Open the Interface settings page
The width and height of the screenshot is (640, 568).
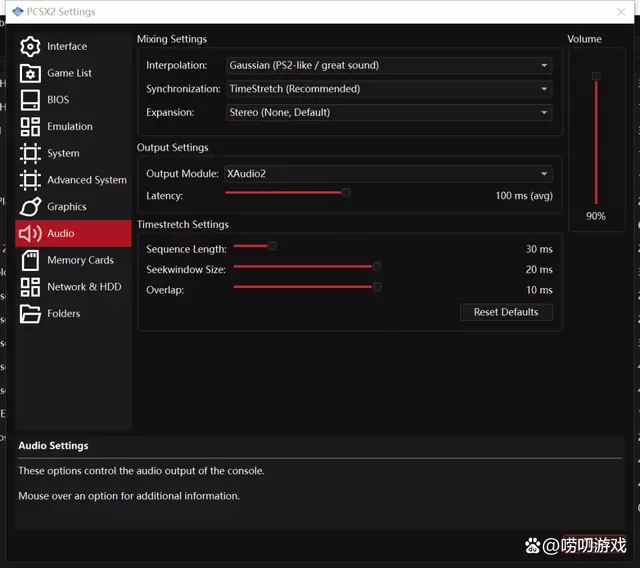point(73,47)
